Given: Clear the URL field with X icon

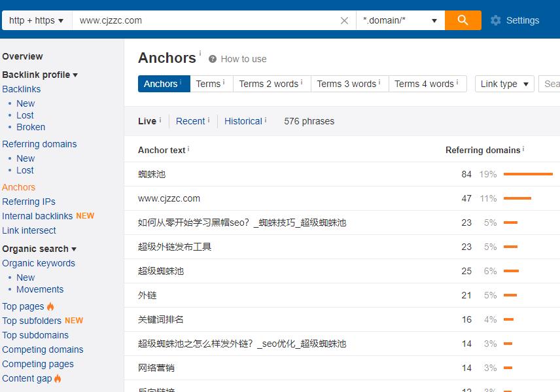Looking at the screenshot, I should [x=344, y=20].
